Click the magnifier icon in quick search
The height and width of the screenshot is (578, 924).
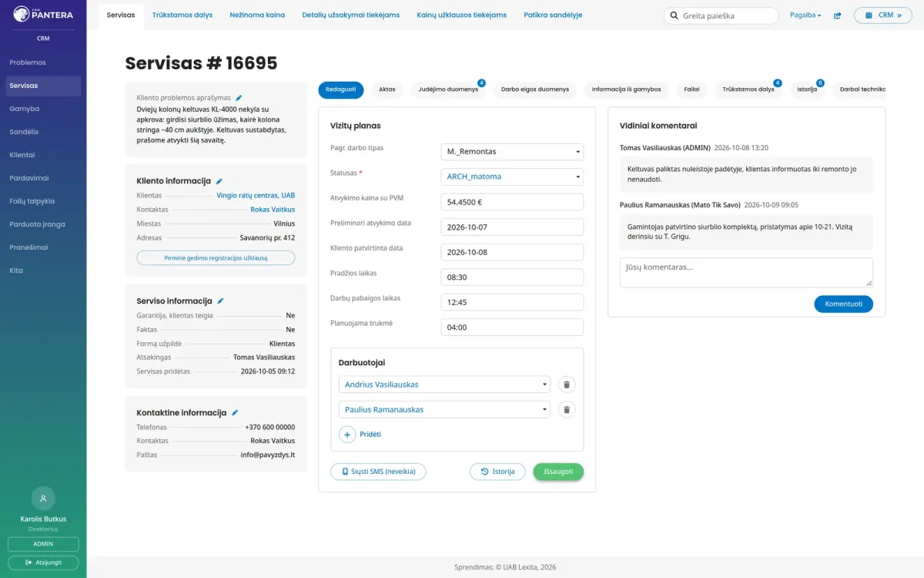point(675,15)
